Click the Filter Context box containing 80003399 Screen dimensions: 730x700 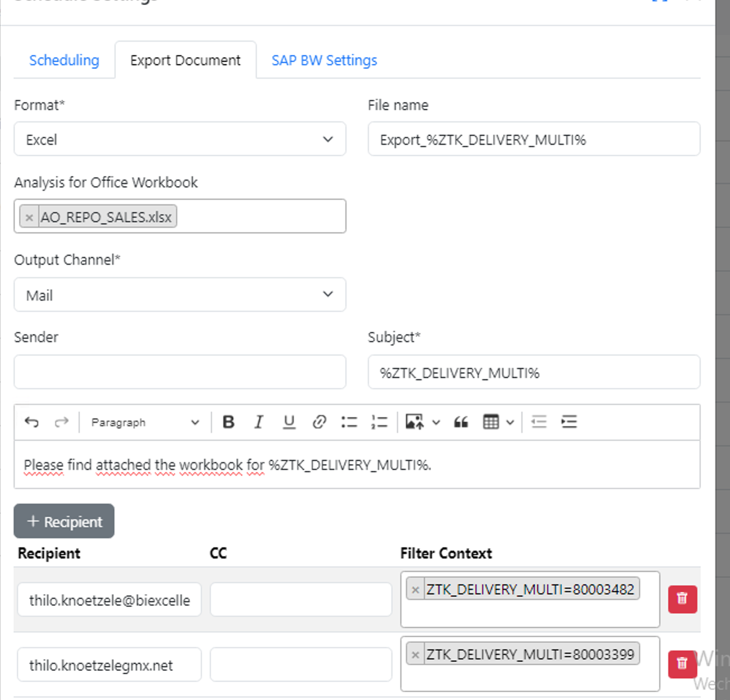coord(530,664)
